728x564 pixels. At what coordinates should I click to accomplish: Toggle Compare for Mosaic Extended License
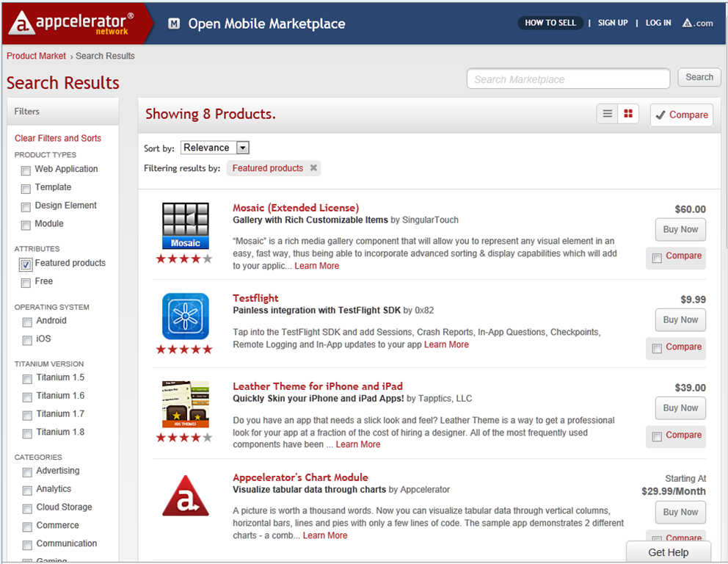657,258
